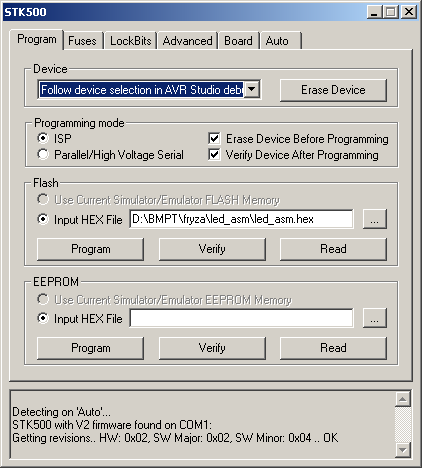Click the Erase Device button
Screen dimensions: 422x468
(x=333, y=90)
